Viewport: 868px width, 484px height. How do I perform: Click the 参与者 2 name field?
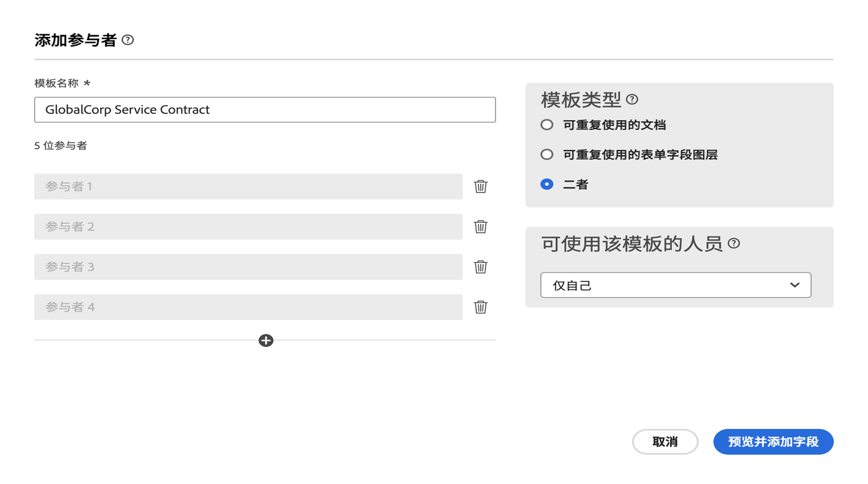(x=248, y=227)
